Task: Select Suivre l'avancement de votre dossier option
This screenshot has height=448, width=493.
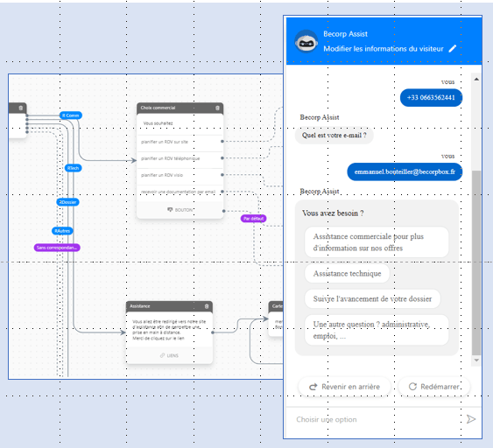Action: point(372,298)
